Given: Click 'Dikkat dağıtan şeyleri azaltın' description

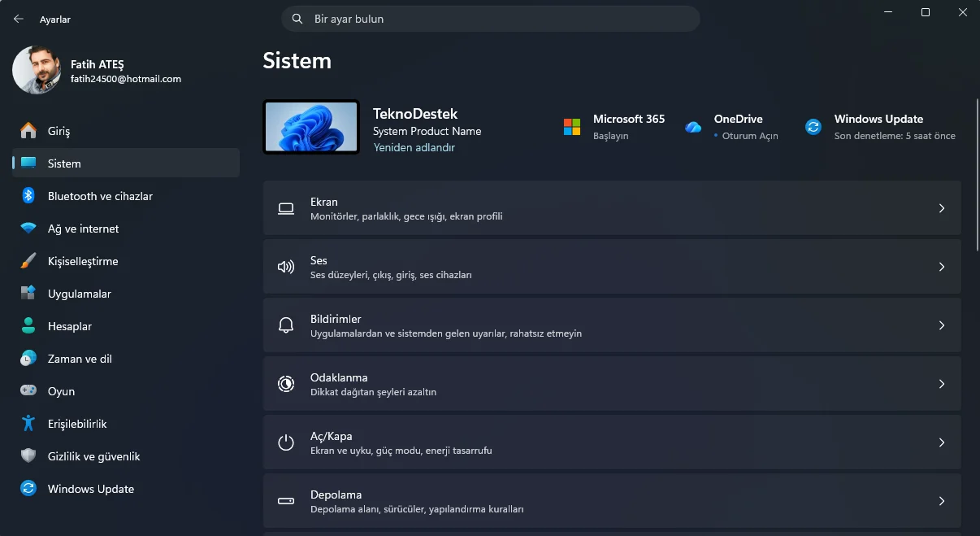Looking at the screenshot, I should tap(374, 392).
